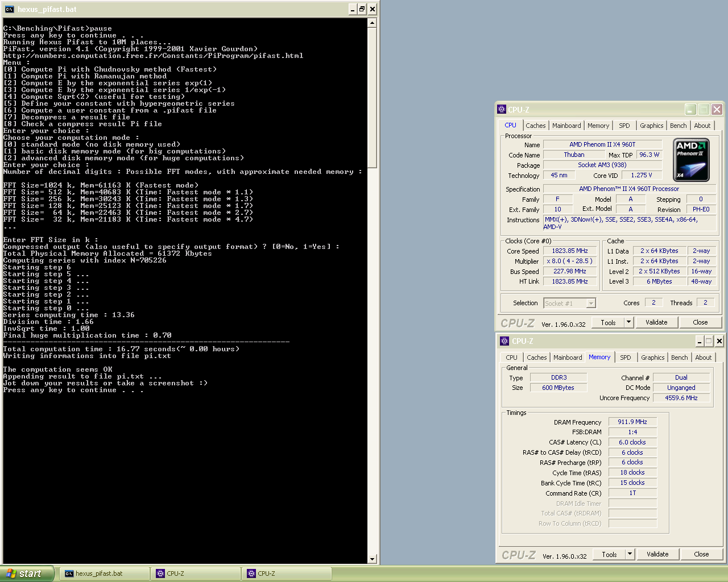
Task: Click the Max TDP 96.3 W value
Action: coord(649,155)
